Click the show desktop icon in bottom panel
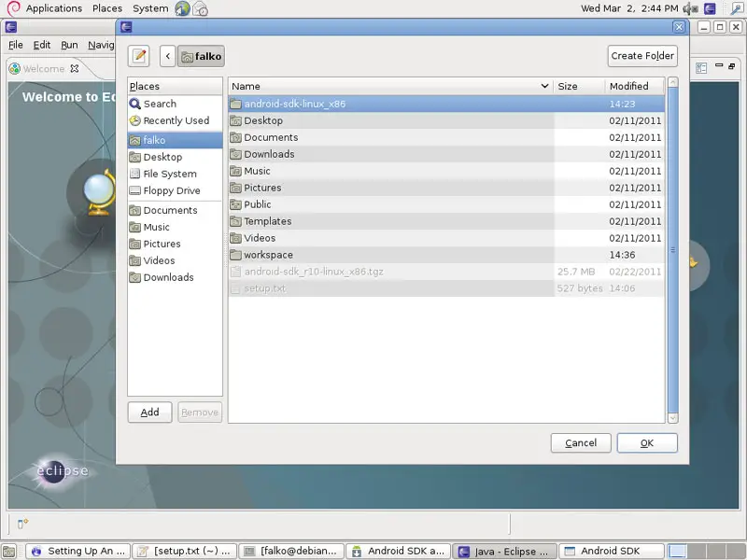The width and height of the screenshot is (747, 560). (x=9, y=552)
